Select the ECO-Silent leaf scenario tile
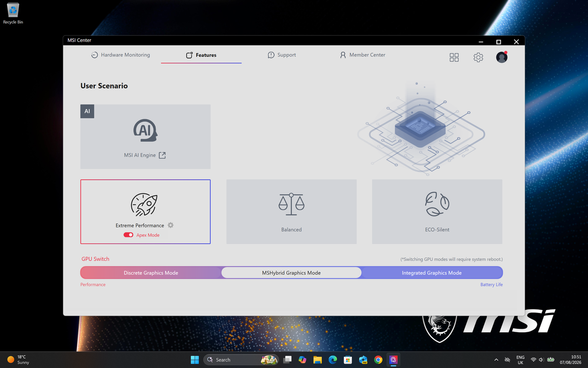The width and height of the screenshot is (588, 368). tap(437, 211)
